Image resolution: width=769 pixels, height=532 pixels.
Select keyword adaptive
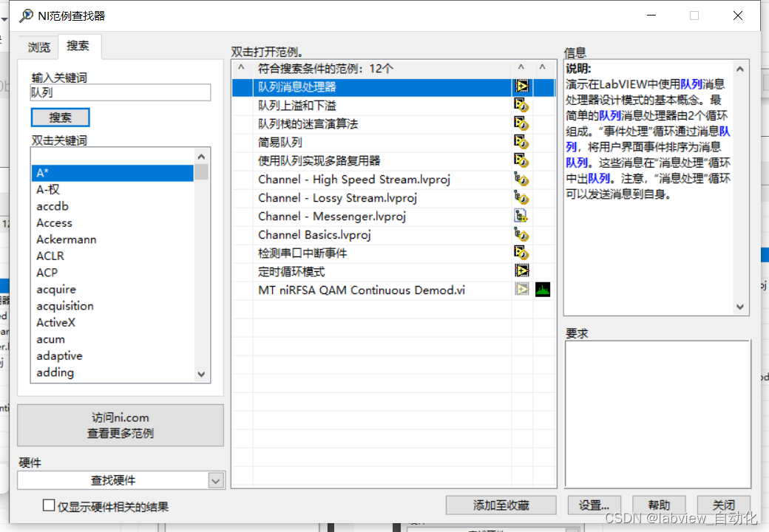[x=113, y=356]
